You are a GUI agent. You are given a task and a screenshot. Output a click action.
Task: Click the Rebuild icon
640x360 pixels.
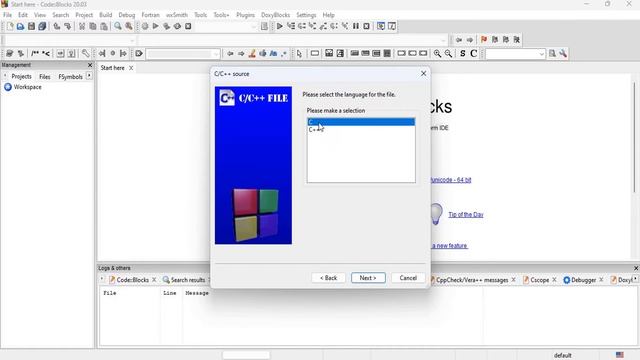(177, 26)
